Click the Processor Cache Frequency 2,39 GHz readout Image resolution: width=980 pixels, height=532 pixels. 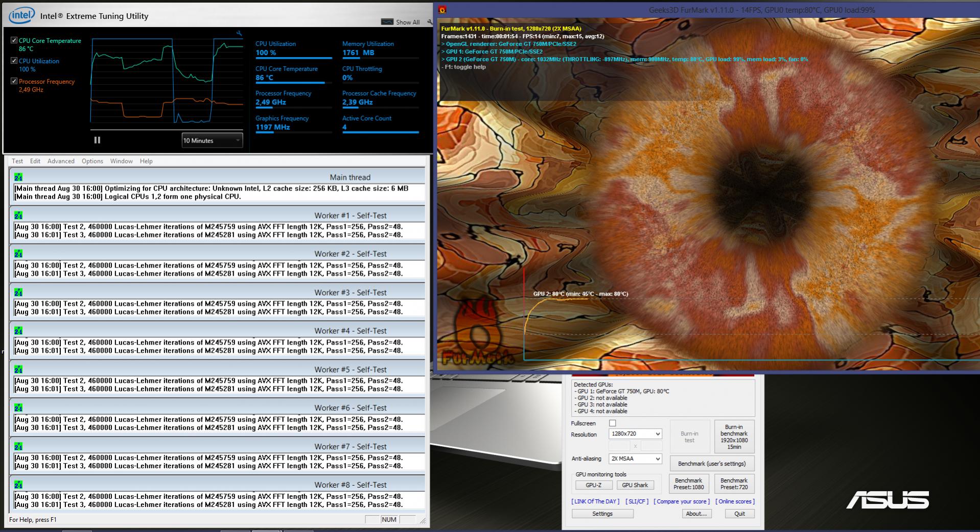pos(380,98)
